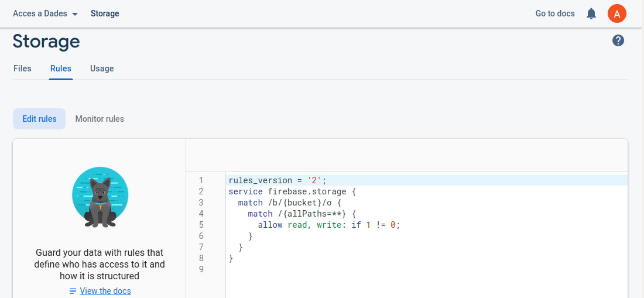Image resolution: width=644 pixels, height=298 pixels.
Task: Place cursor on the rules_version line
Action: click(x=278, y=180)
